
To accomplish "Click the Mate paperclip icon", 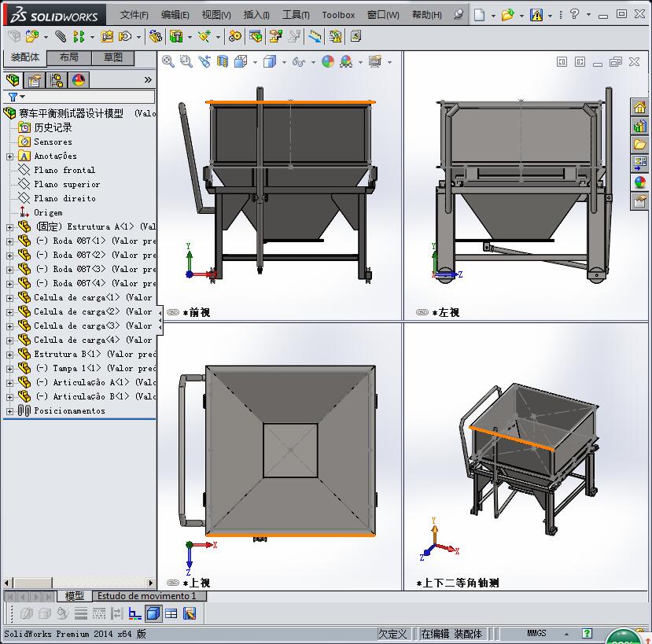I will pos(61,37).
